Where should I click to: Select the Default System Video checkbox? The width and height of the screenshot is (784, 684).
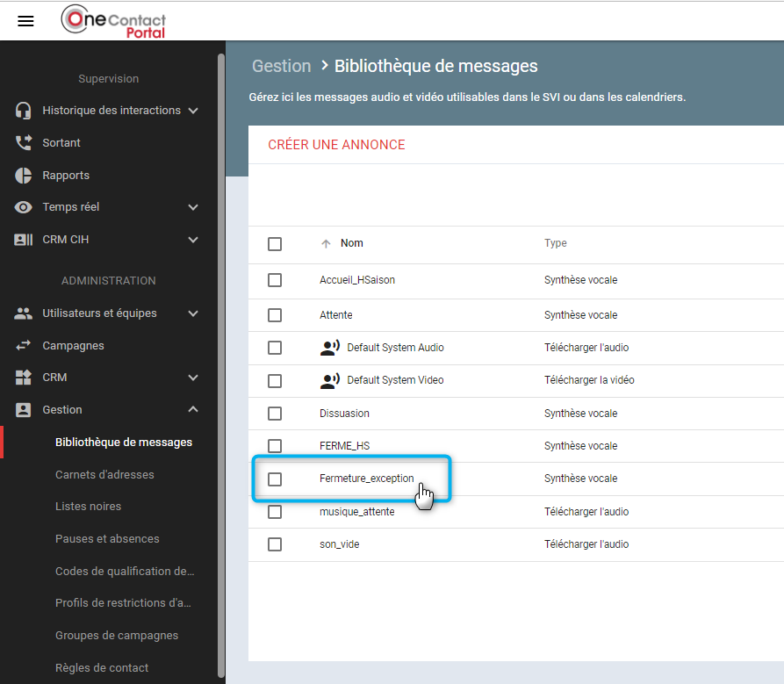tap(275, 381)
